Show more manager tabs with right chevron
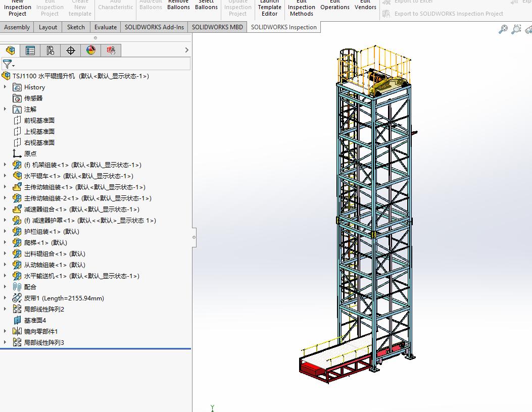Screen dimensions: 532x412 click(186, 50)
